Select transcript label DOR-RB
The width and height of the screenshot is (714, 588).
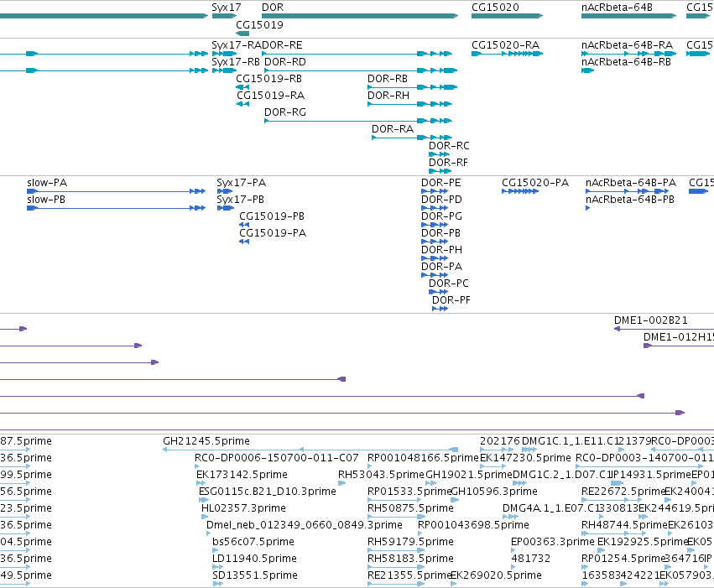[388, 79]
